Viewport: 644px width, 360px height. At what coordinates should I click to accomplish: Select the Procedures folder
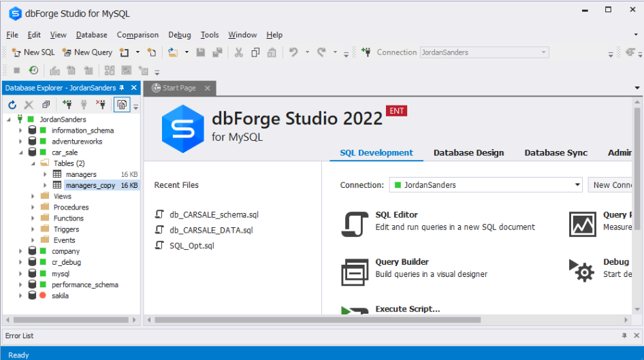click(x=71, y=208)
